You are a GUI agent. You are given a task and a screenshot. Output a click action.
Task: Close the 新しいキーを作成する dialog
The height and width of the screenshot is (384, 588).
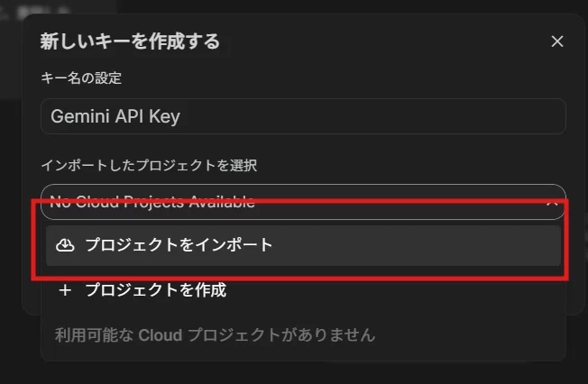pyautogui.click(x=557, y=41)
